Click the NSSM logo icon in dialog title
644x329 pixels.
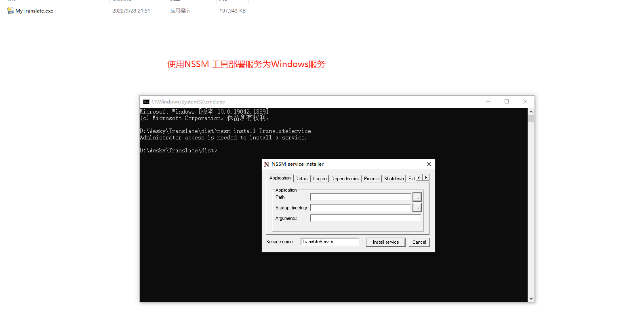tap(266, 164)
